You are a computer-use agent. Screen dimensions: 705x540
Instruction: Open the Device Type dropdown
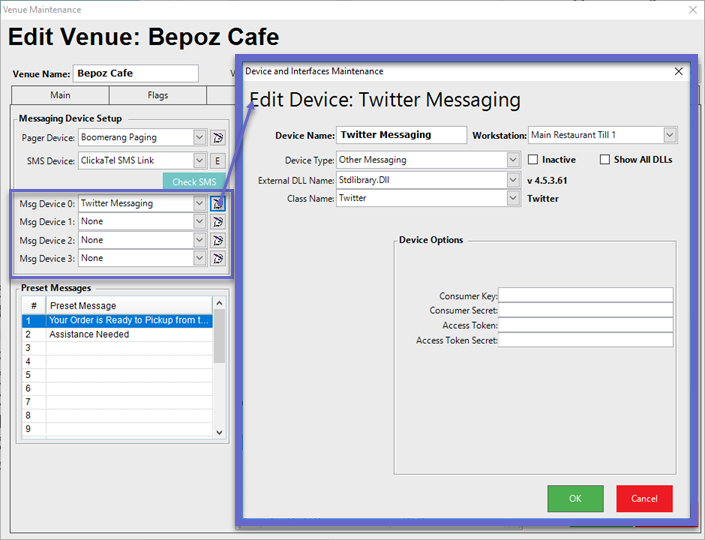[511, 160]
